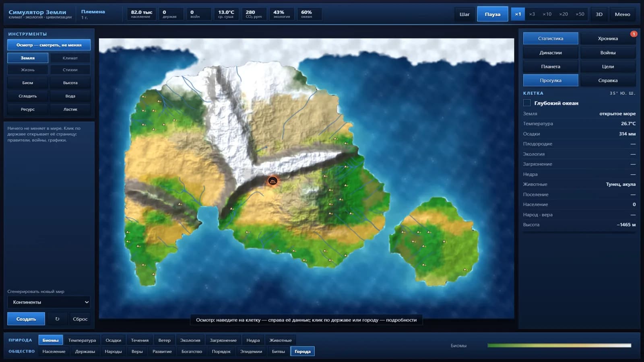
Task: Click the refresh arrow next to Создать
Action: [57, 319]
